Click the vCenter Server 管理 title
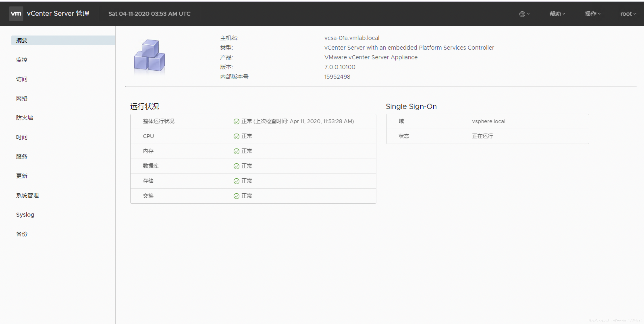644x324 pixels. (x=58, y=14)
